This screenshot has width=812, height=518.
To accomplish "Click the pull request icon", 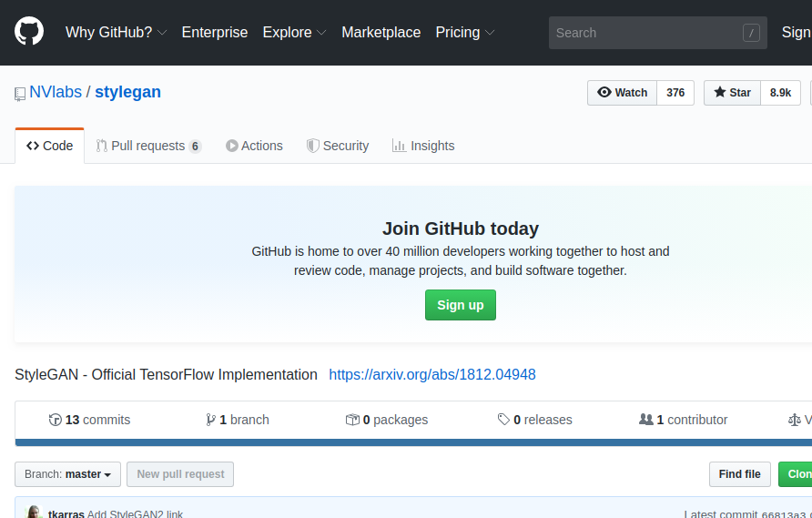I will pyautogui.click(x=102, y=146).
